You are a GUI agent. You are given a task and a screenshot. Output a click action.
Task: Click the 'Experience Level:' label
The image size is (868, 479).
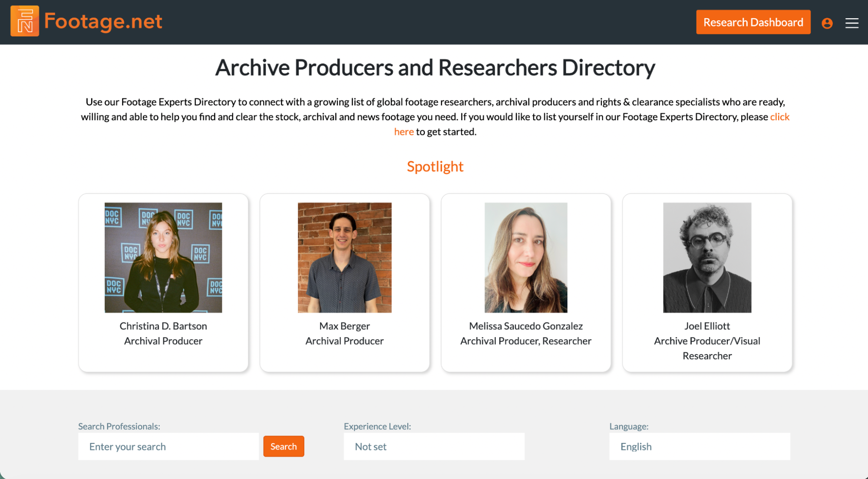pyautogui.click(x=377, y=426)
